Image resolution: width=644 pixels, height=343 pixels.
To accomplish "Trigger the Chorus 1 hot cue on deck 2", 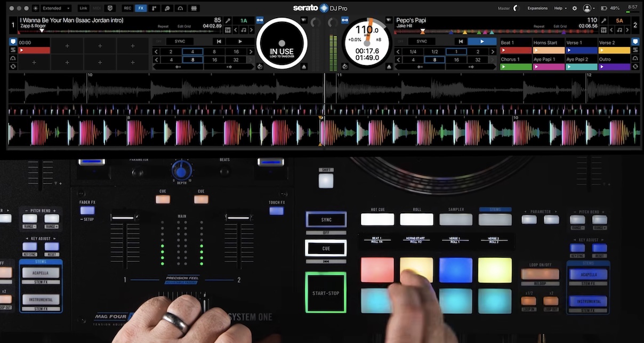I will tap(516, 63).
